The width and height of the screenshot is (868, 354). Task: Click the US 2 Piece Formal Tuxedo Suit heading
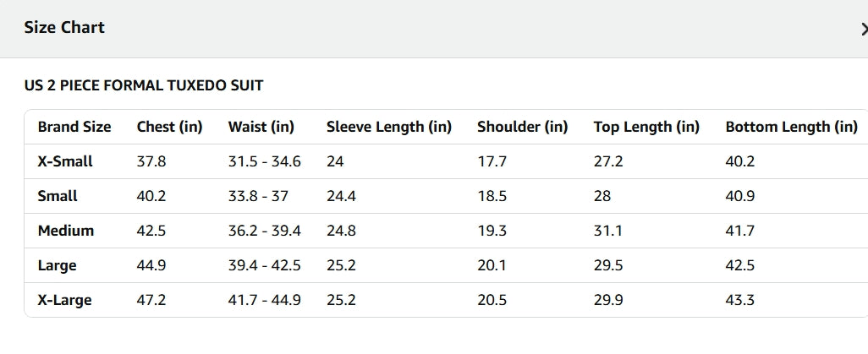[x=144, y=85]
